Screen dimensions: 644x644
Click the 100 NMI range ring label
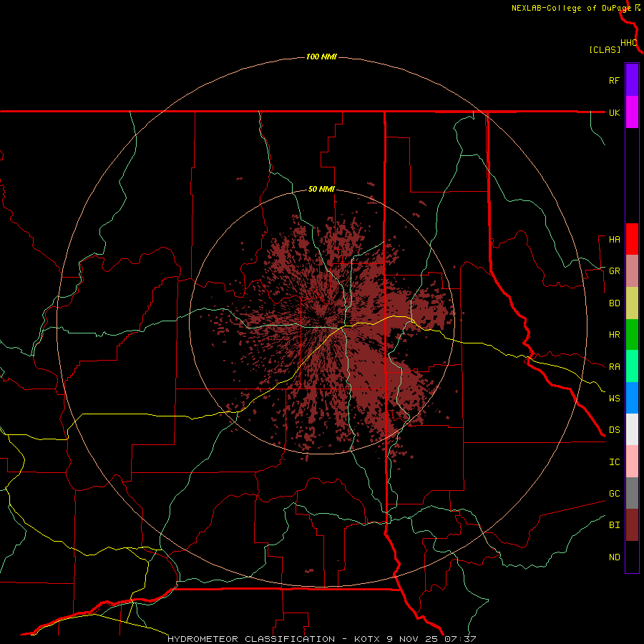(x=321, y=57)
